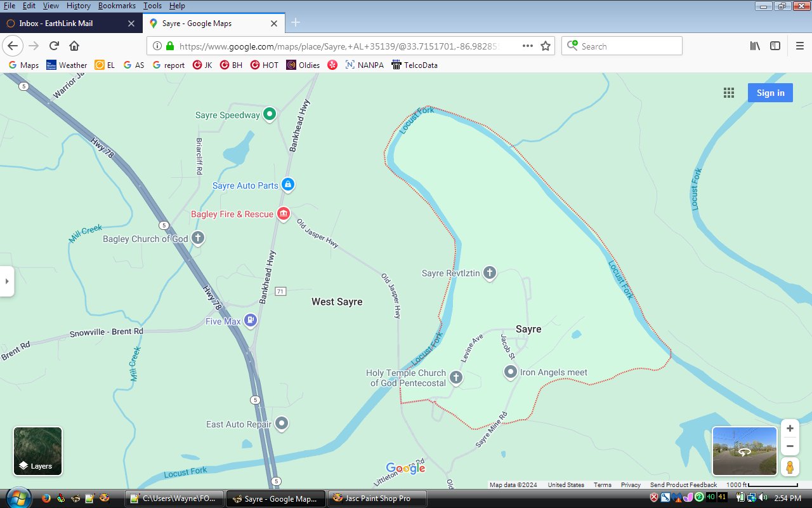Image resolution: width=812 pixels, height=508 pixels.
Task: Open a new browser tab
Action: point(296,23)
